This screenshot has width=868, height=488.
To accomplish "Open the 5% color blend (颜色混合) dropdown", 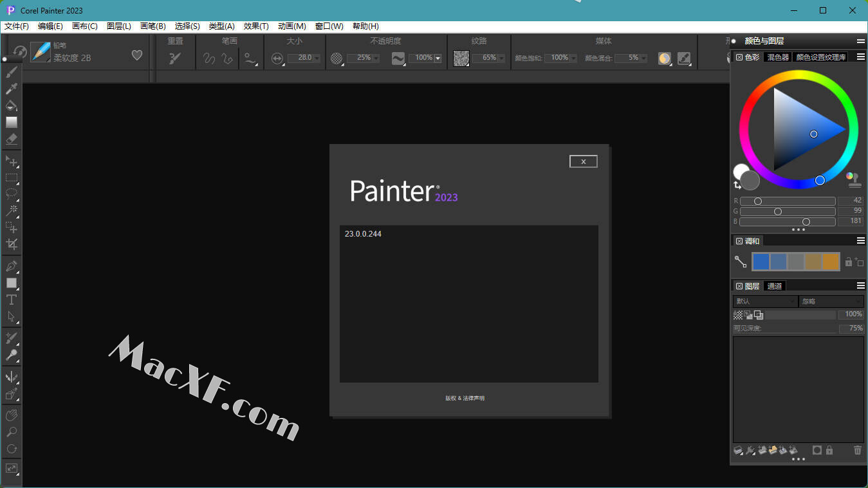I will click(x=643, y=58).
